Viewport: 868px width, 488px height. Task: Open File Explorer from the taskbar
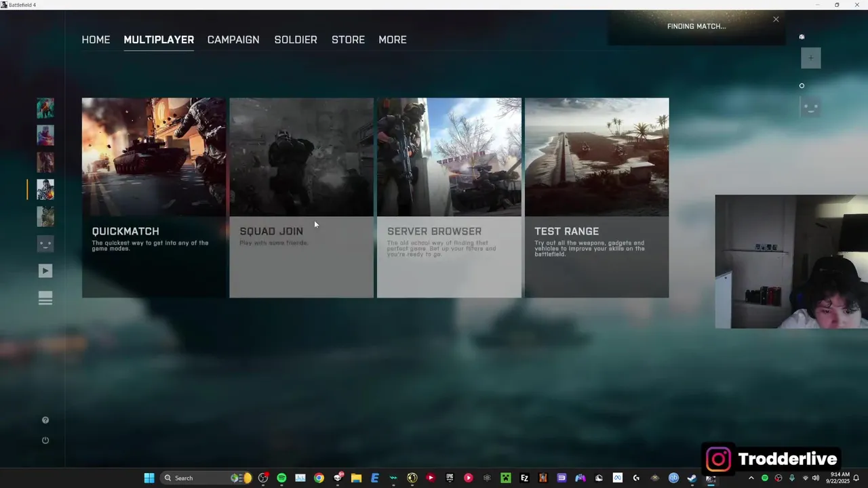coord(356,478)
